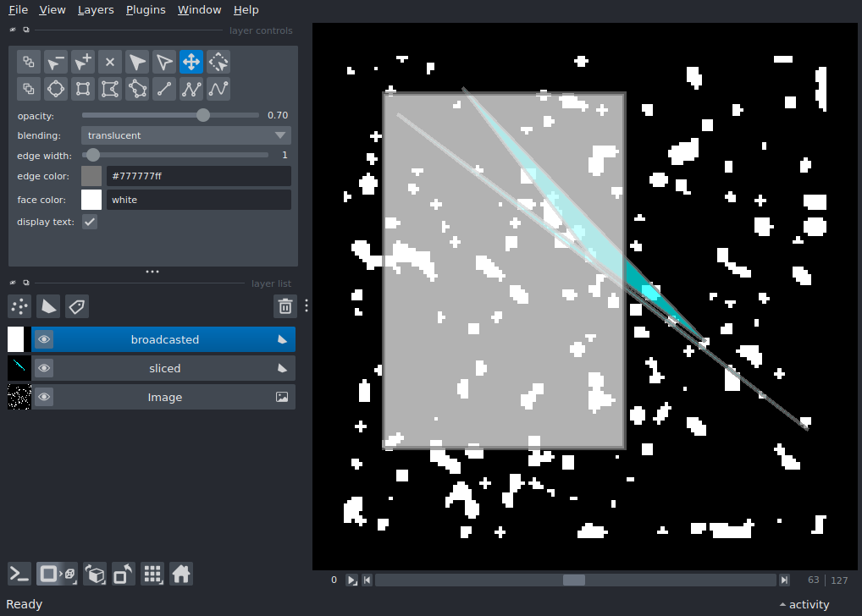
Task: Toggle visibility of the sliced layer
Action: click(44, 368)
